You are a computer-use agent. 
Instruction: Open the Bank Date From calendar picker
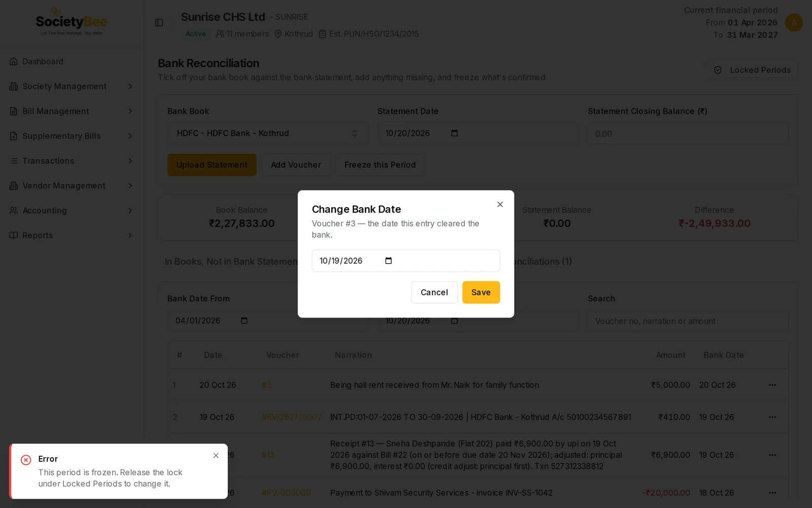(x=244, y=321)
